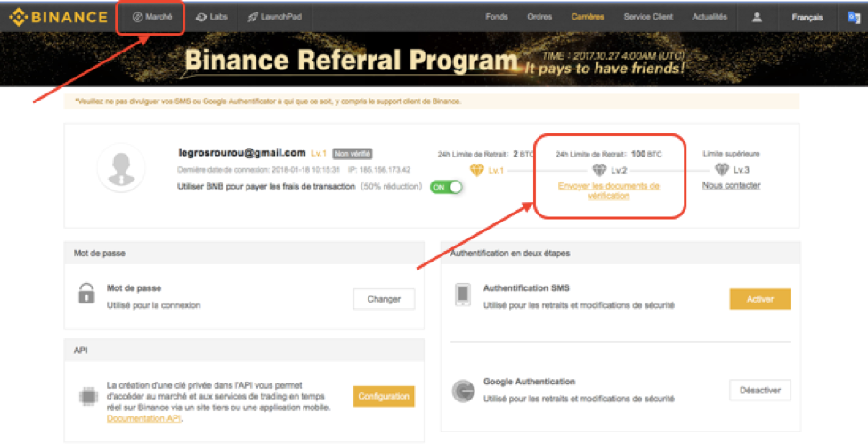Image resolution: width=868 pixels, height=444 pixels.
Task: Open the Labs section
Action: (x=212, y=17)
